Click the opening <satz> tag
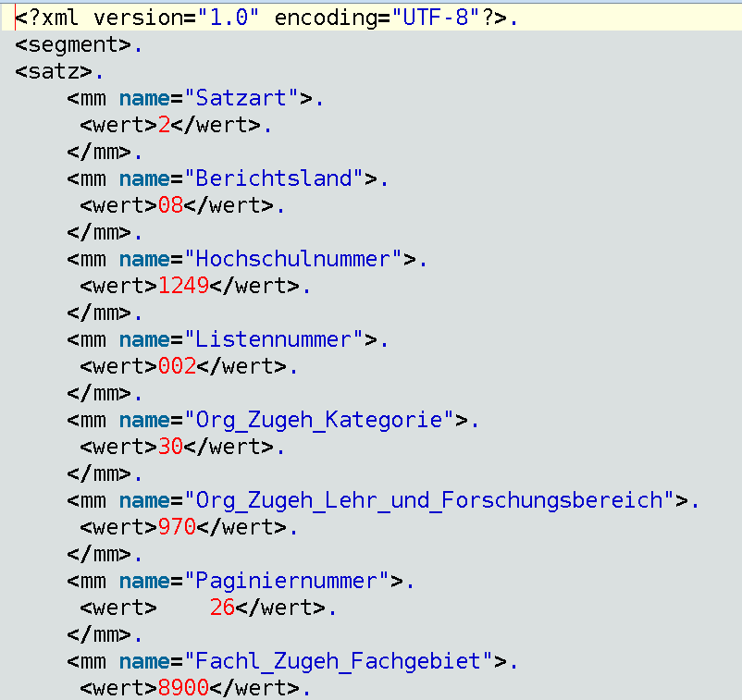 [54, 72]
